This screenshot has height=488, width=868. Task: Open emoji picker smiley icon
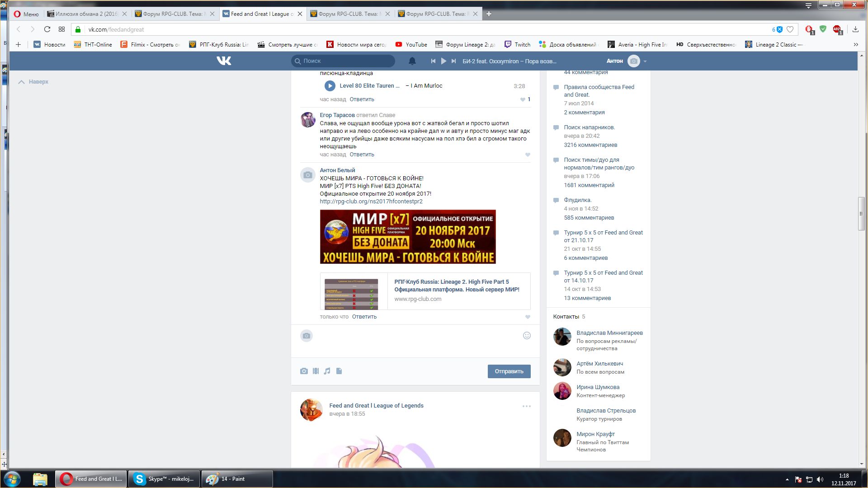[527, 335]
